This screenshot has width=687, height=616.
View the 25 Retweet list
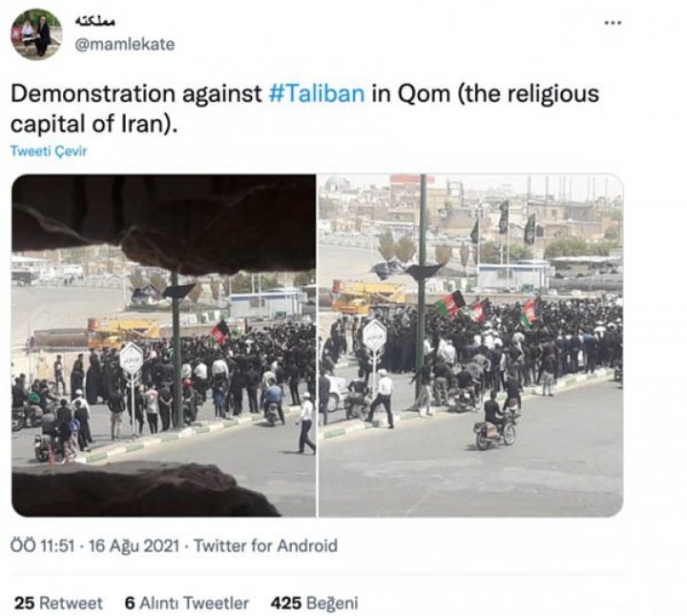pyautogui.click(x=58, y=603)
